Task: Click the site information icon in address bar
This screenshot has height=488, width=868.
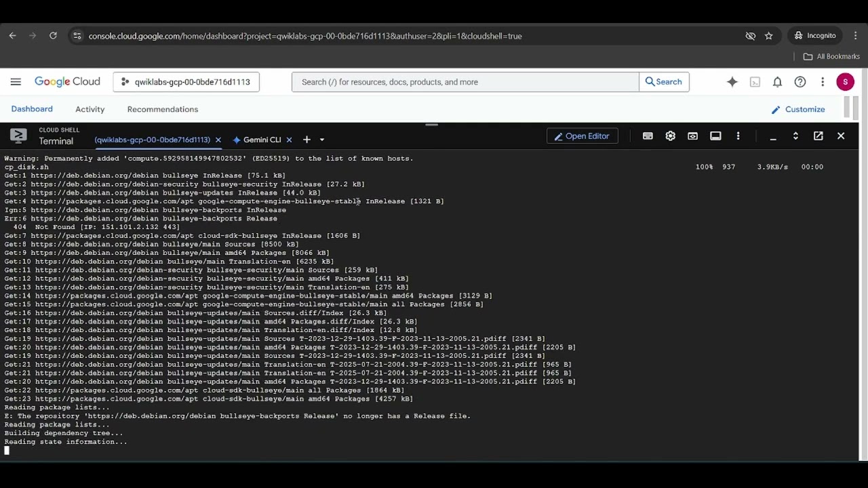Action: point(77,36)
